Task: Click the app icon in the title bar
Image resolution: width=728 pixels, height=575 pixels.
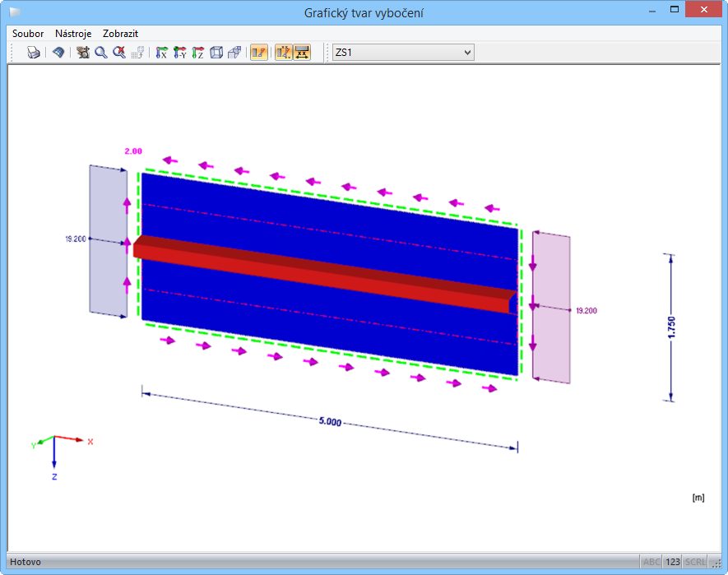Action: [15, 12]
